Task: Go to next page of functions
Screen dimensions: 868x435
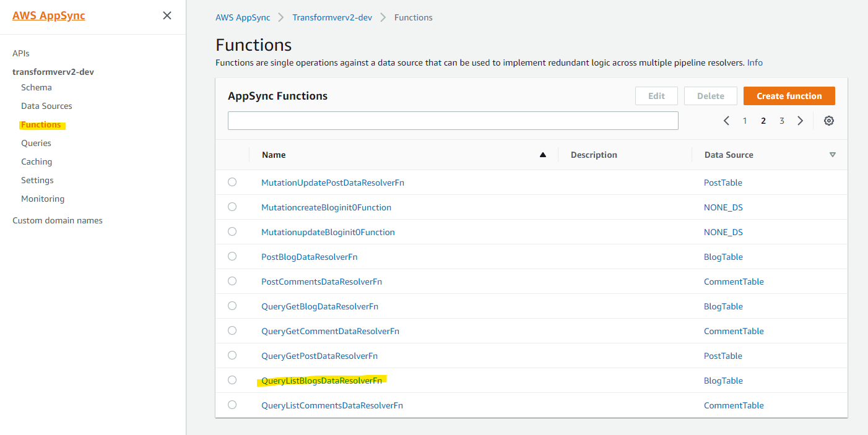Action: (801, 121)
